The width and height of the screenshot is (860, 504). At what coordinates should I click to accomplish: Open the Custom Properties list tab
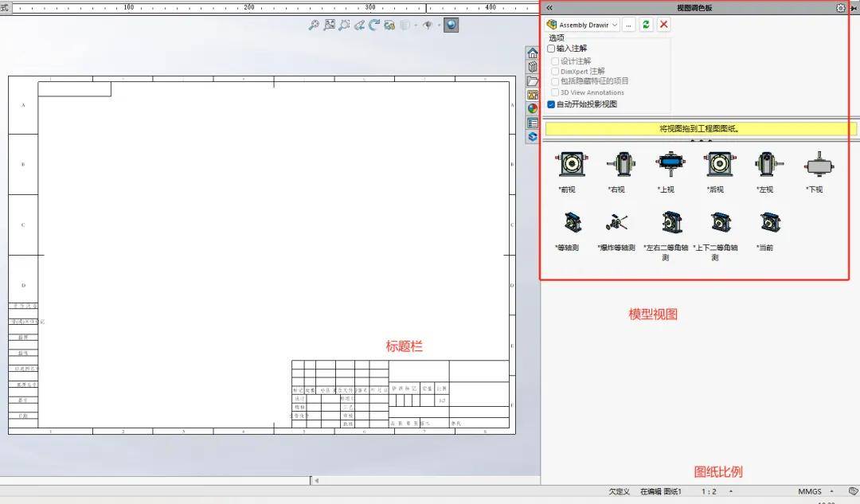533,123
